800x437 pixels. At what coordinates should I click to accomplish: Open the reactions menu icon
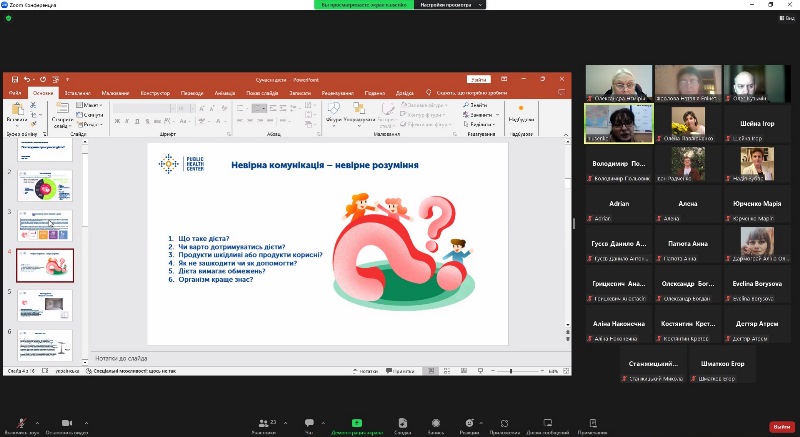click(x=469, y=423)
